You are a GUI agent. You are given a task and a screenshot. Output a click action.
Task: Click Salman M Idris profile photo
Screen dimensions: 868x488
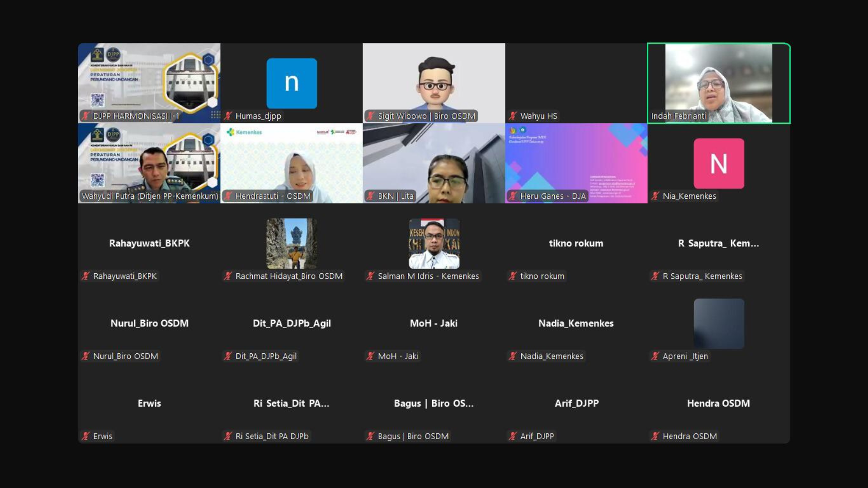point(434,244)
